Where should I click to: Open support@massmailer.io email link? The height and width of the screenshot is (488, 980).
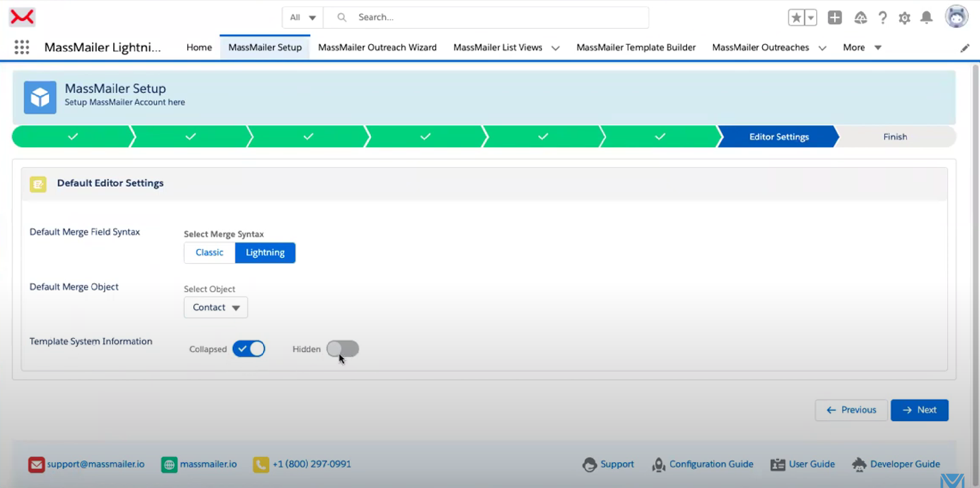[96, 464]
